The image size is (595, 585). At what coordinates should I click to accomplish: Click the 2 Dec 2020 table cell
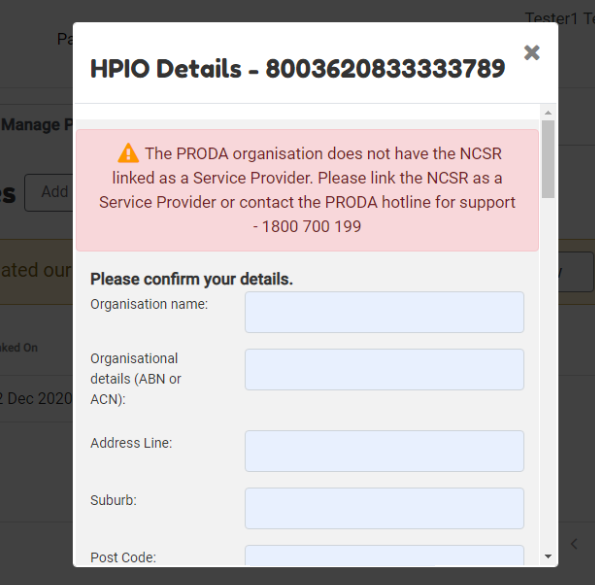point(36,398)
